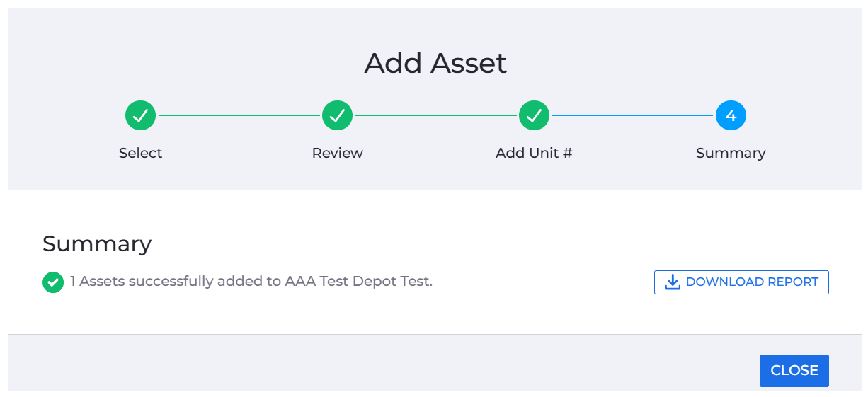Click the gray footer bar beside CLOSE
Image resolution: width=868 pixels, height=397 pixels.
[x=384, y=362]
